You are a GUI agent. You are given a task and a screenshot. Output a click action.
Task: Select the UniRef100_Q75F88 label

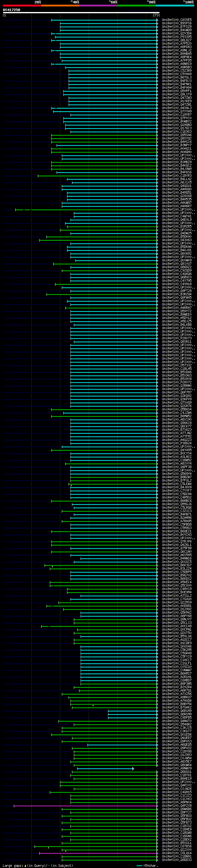coord(177,548)
